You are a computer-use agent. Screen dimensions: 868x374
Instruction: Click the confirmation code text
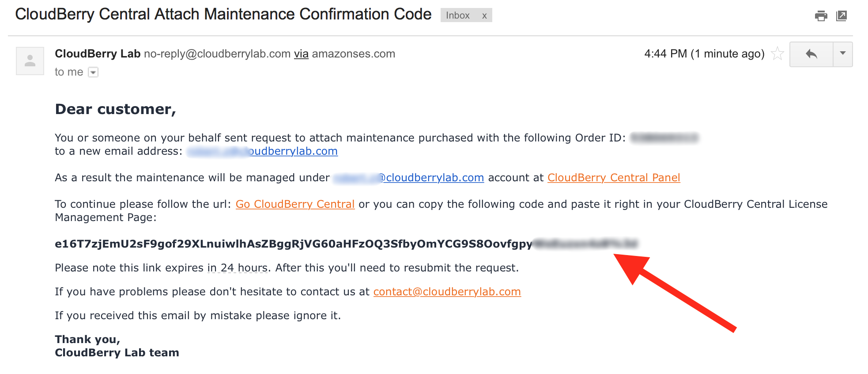point(347,244)
